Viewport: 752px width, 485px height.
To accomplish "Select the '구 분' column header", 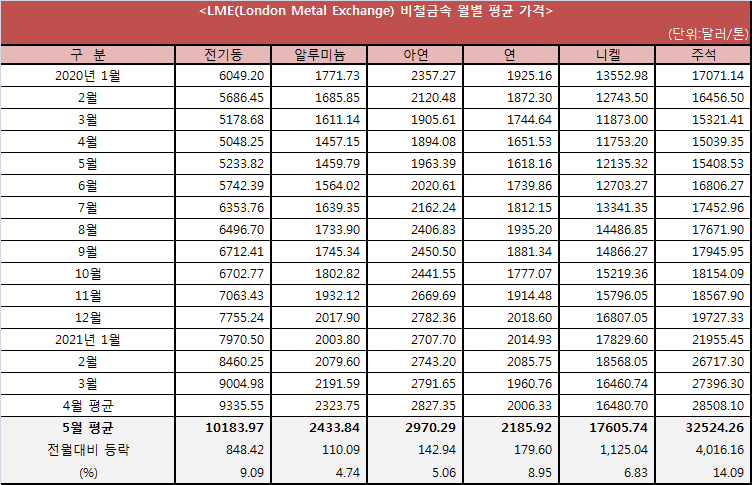I will tap(88, 55).
